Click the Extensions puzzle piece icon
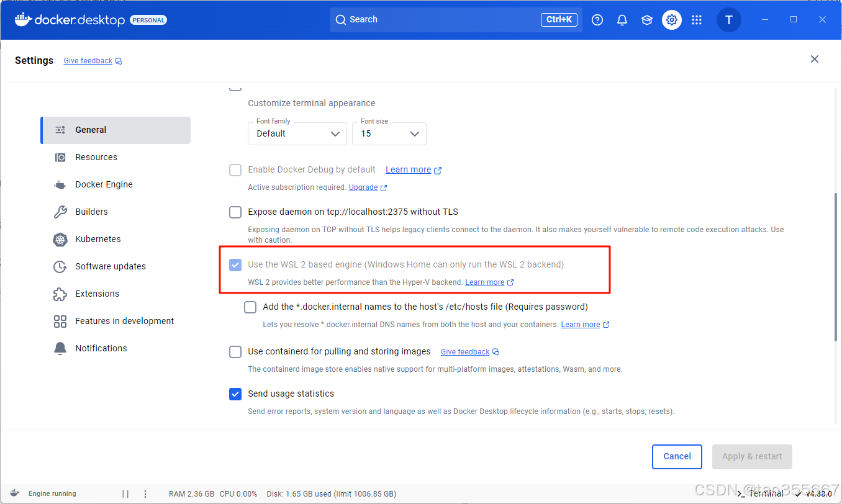This screenshot has height=504, width=842. [x=60, y=294]
